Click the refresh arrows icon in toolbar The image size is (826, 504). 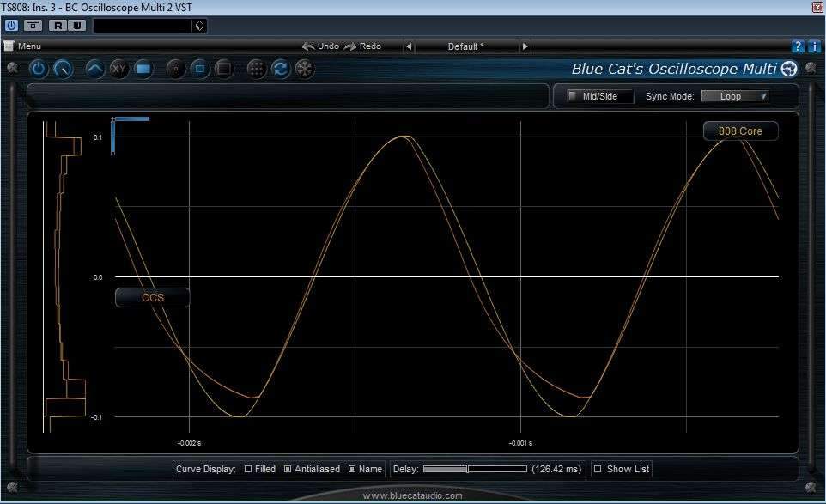[x=280, y=69]
